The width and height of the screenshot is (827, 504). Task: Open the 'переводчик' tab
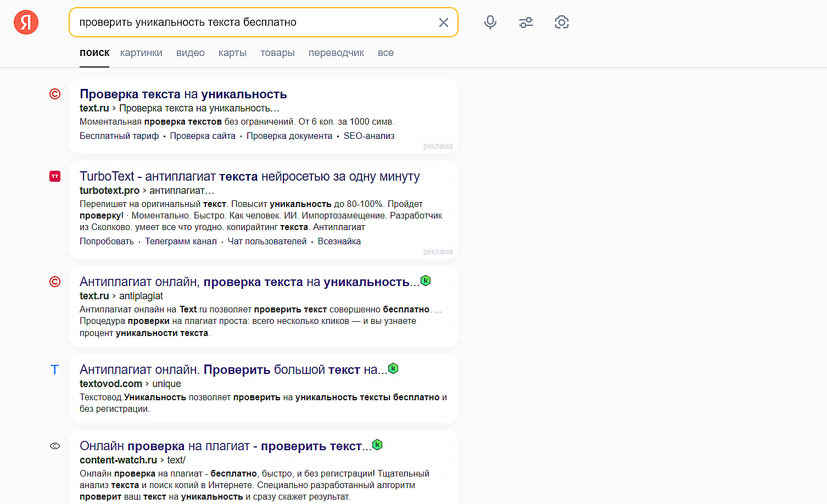pos(336,53)
